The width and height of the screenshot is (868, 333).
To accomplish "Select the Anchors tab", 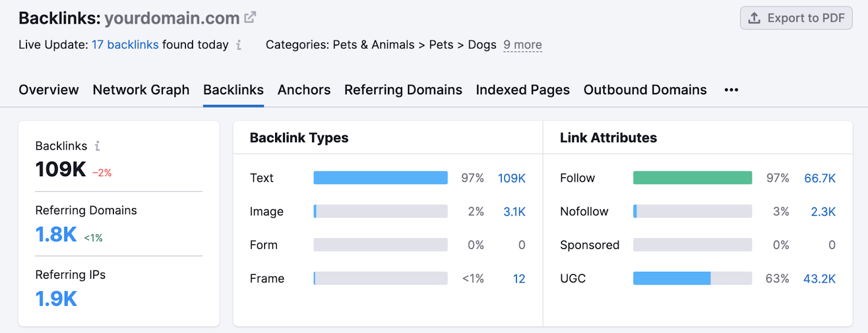I will 304,90.
